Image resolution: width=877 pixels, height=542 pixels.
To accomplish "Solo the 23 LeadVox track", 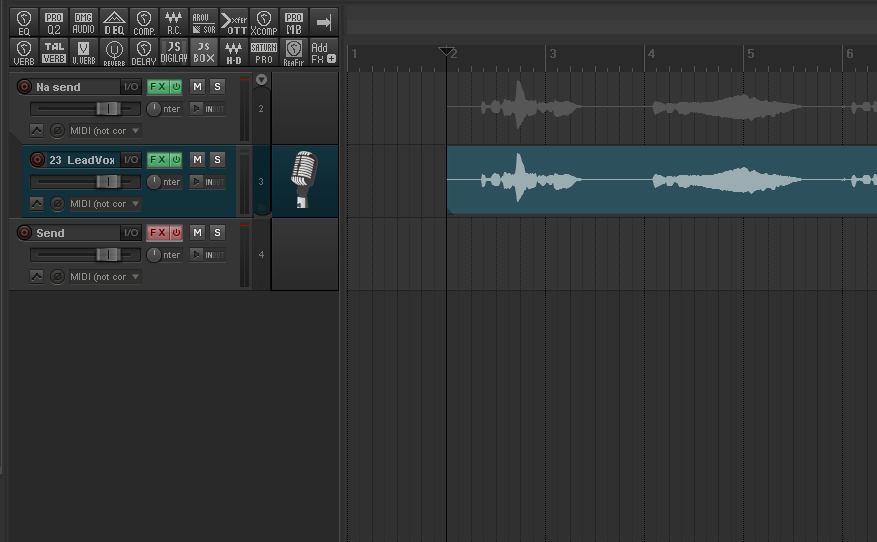I will (x=218, y=159).
